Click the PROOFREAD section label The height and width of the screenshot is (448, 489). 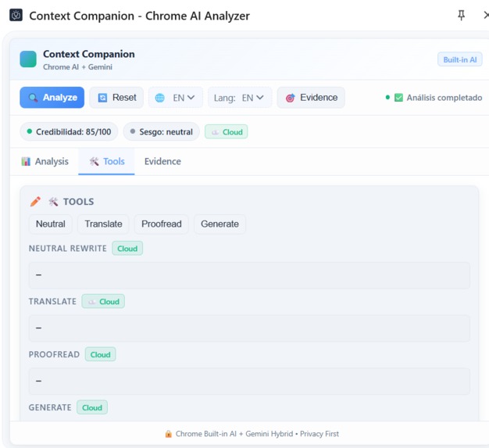click(x=54, y=355)
